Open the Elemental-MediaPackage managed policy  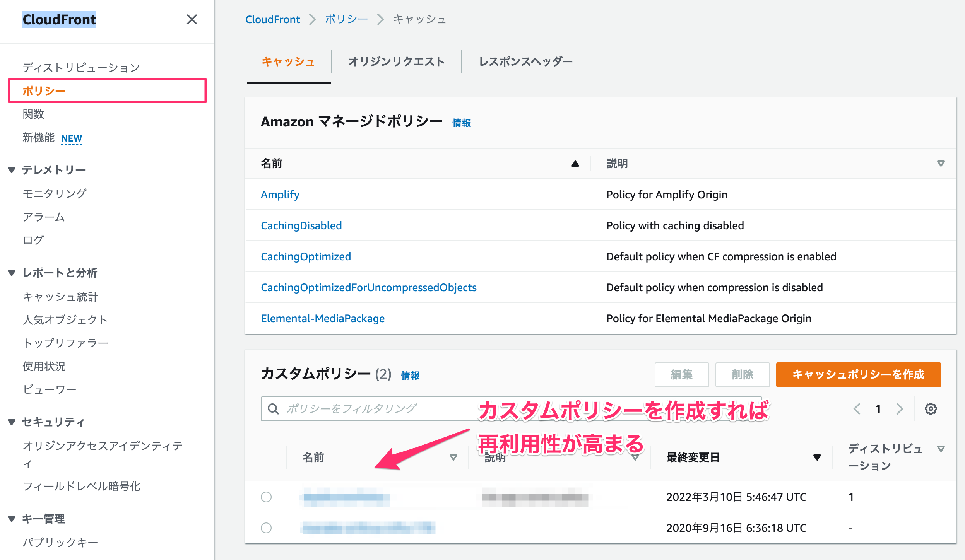(x=323, y=318)
